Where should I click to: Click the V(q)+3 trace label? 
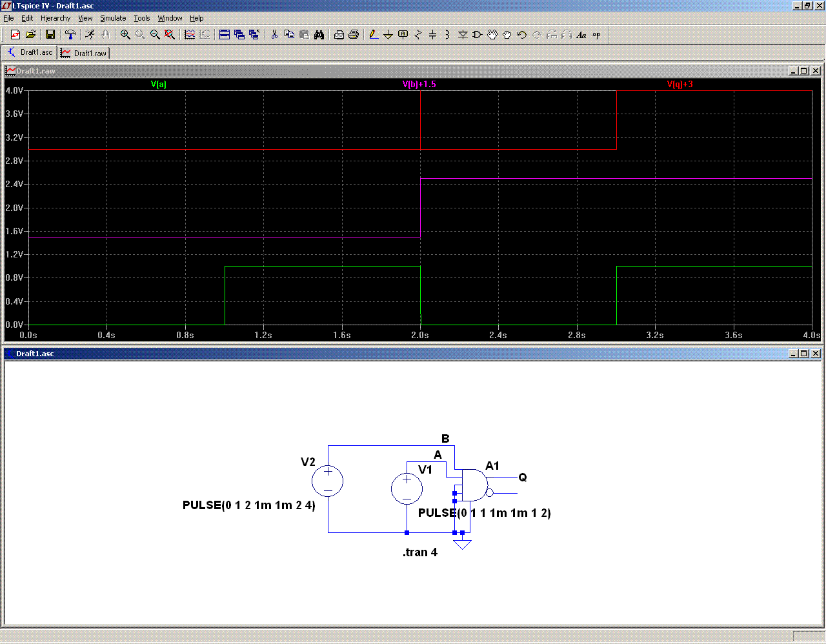pos(680,85)
